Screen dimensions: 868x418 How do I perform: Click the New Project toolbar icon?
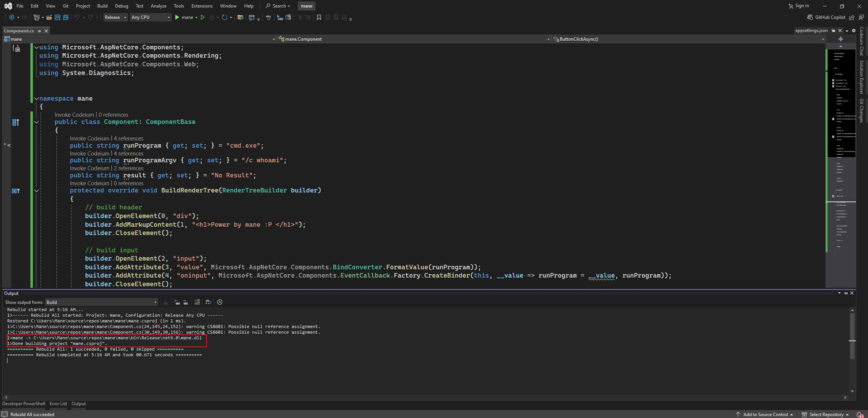tap(36, 17)
